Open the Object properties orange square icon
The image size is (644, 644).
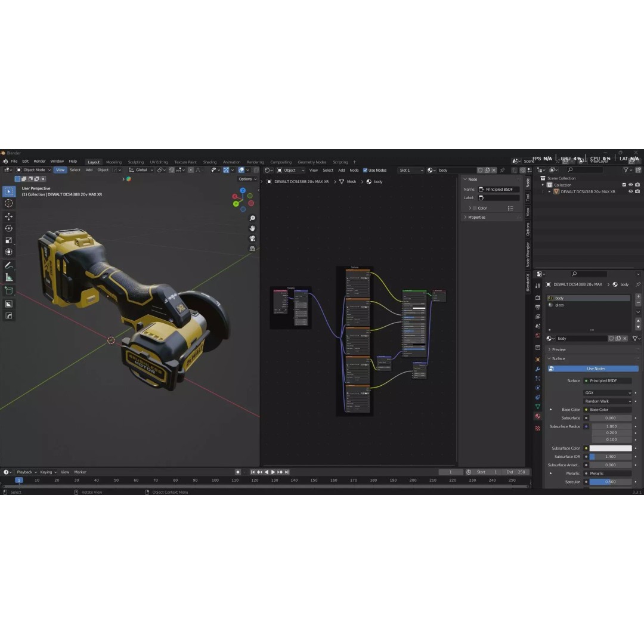tap(538, 360)
